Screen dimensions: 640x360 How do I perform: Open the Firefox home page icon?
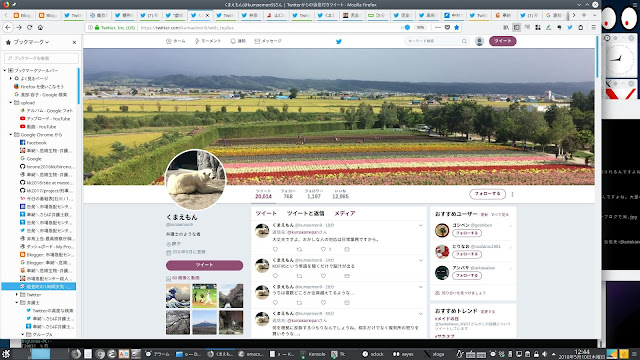[40, 27]
